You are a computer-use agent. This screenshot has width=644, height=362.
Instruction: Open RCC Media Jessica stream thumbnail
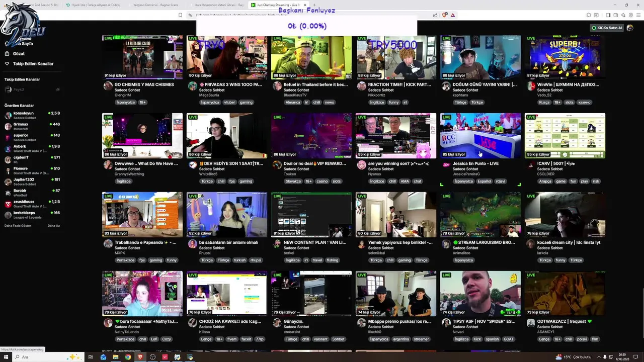480,136
